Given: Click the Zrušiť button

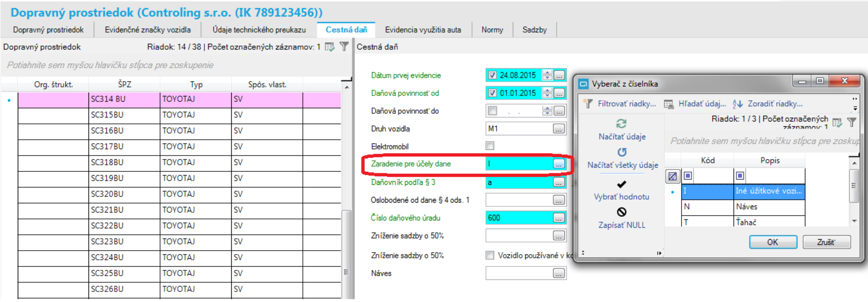Looking at the screenshot, I should click(x=826, y=242).
